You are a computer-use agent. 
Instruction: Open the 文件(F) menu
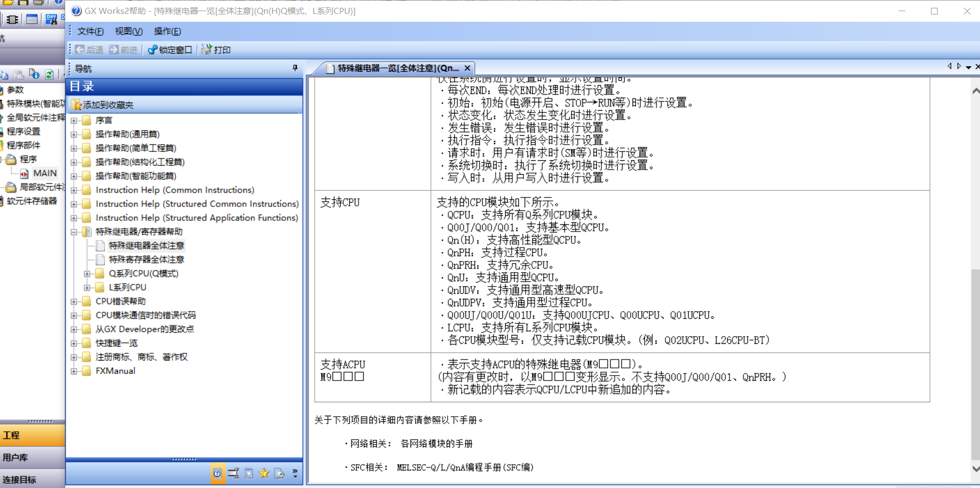pyautogui.click(x=90, y=31)
